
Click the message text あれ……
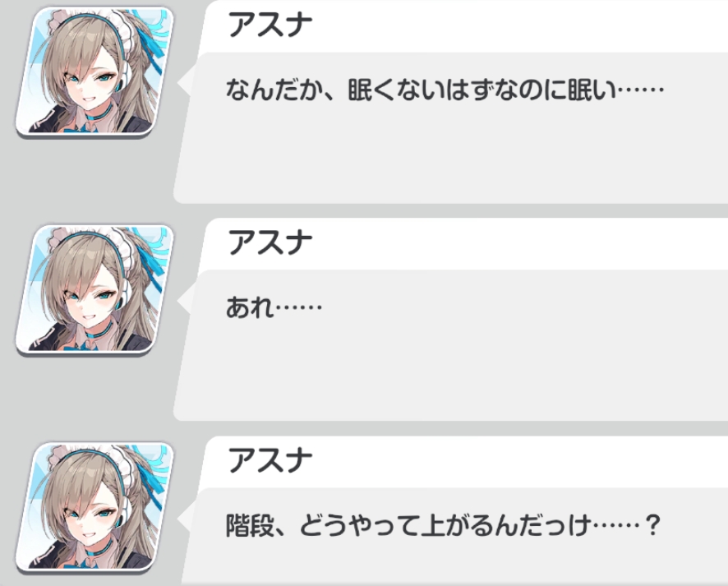[x=274, y=307]
